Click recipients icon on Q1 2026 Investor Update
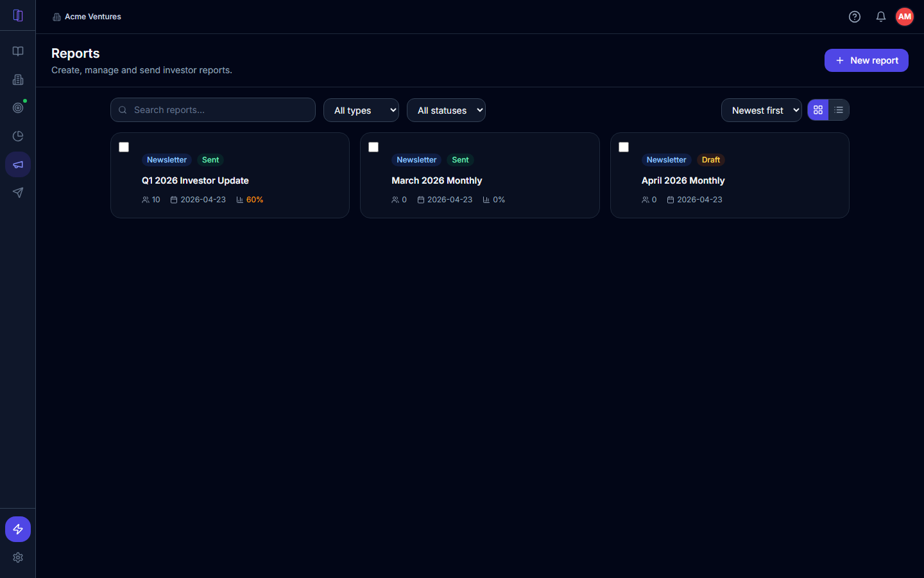924x578 pixels. coord(146,200)
